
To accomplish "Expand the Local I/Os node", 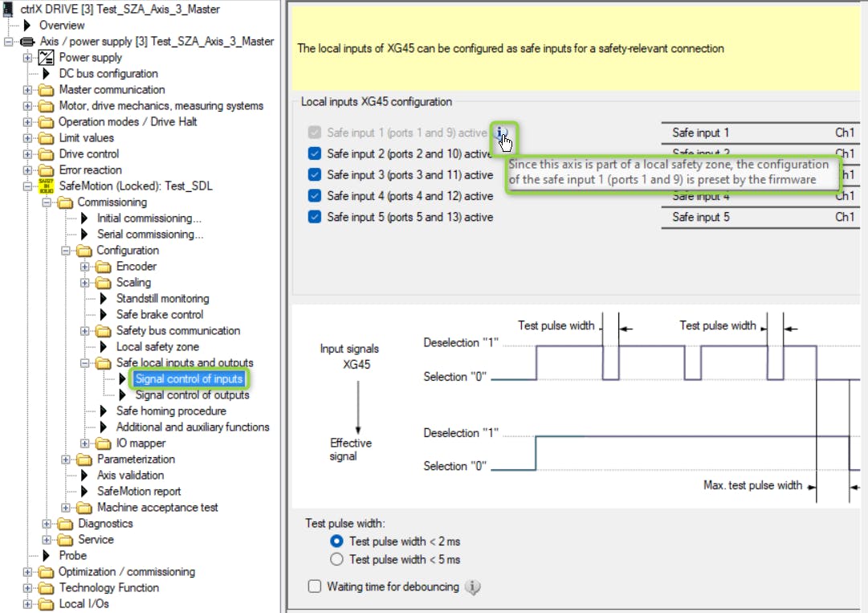I will coord(27,603).
